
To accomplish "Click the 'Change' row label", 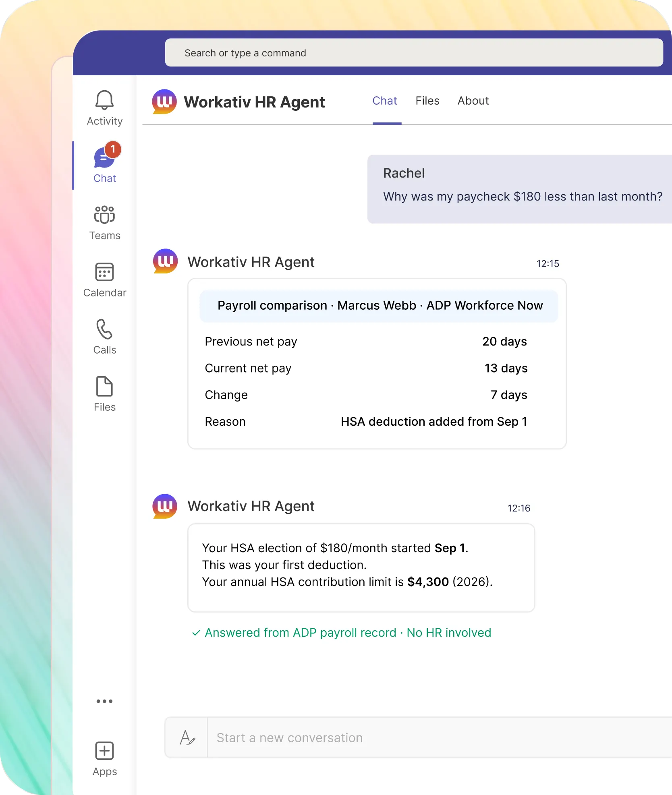I will click(226, 395).
